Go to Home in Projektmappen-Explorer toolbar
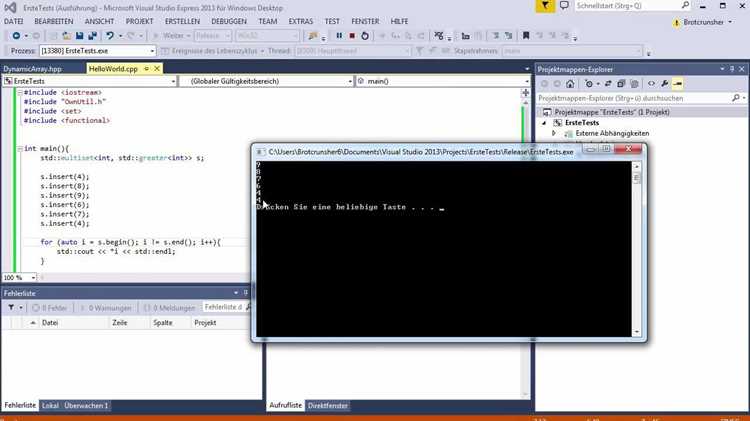 (570, 84)
